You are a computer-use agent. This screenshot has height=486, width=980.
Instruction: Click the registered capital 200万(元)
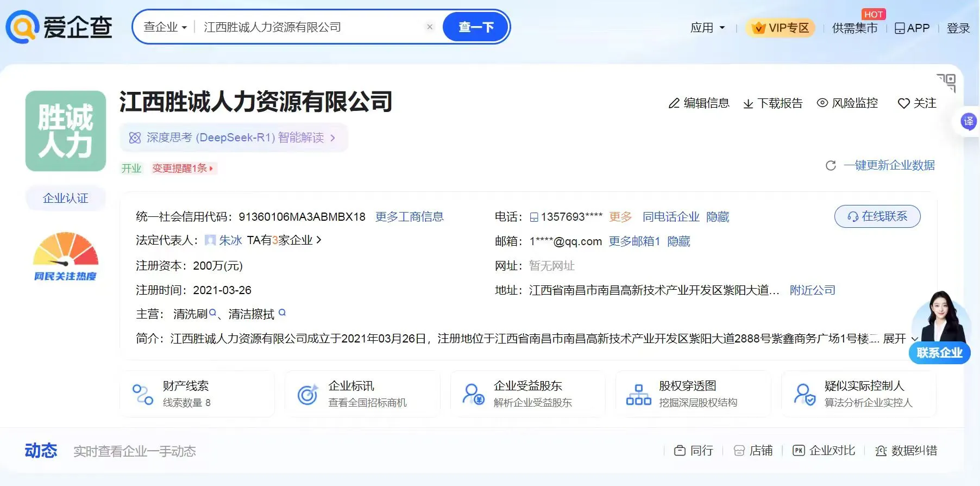(218, 266)
